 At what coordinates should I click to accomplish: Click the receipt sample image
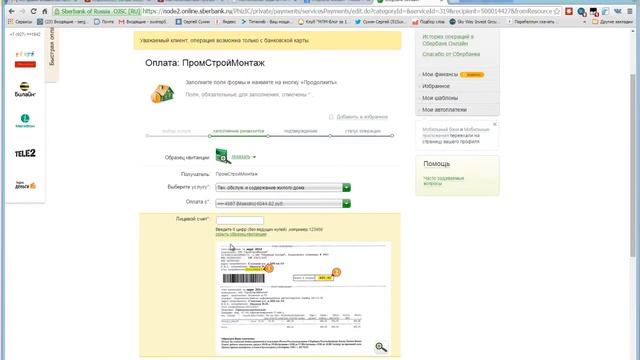[303, 298]
